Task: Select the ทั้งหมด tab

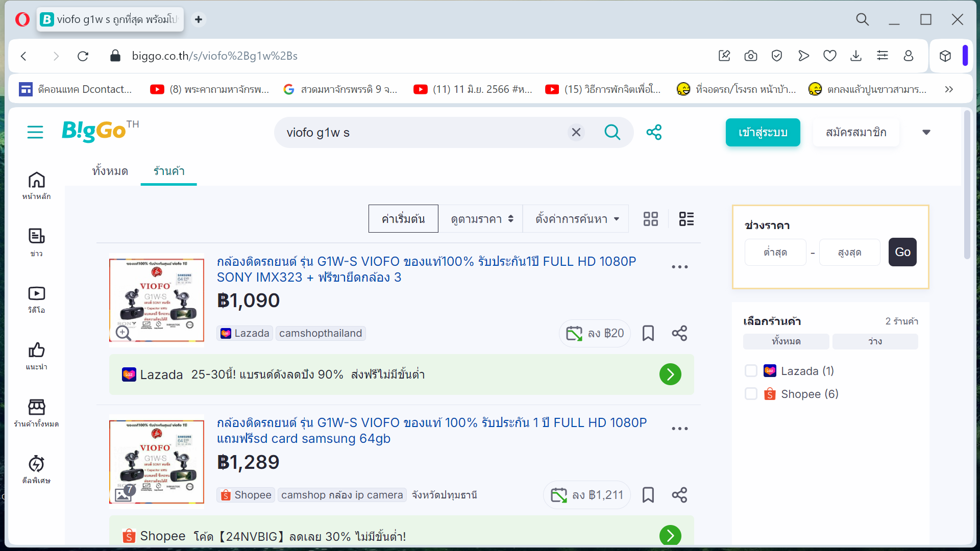Action: pyautogui.click(x=110, y=171)
